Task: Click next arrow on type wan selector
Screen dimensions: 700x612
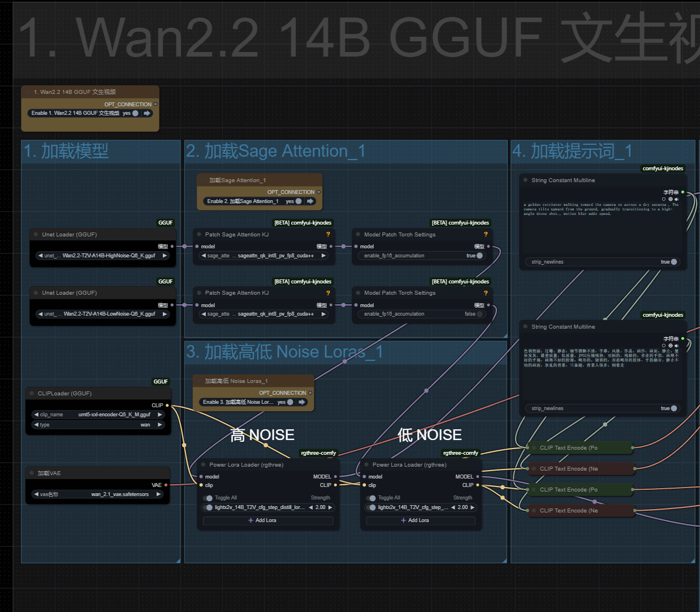Action: pos(159,425)
